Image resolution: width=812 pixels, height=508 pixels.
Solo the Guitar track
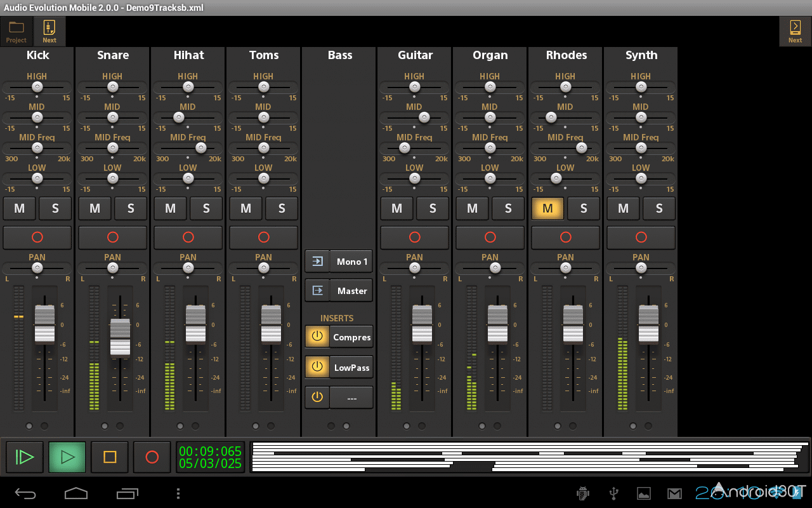click(x=433, y=208)
